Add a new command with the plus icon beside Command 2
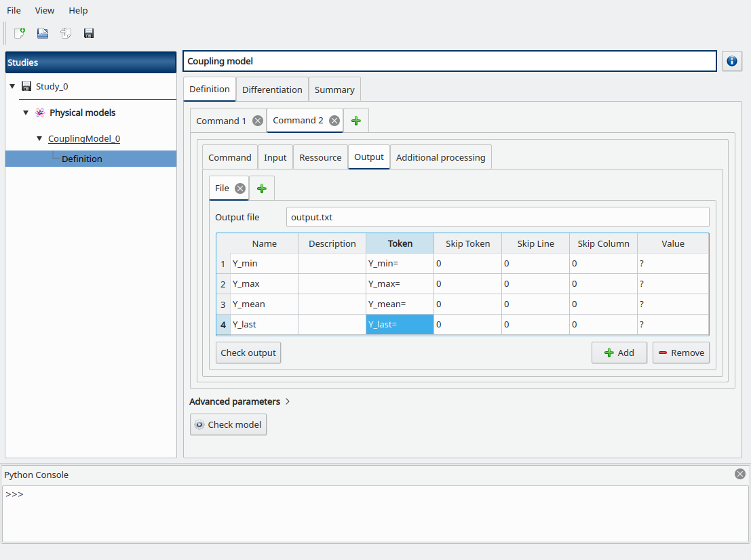This screenshot has height=560, width=751. tap(356, 121)
